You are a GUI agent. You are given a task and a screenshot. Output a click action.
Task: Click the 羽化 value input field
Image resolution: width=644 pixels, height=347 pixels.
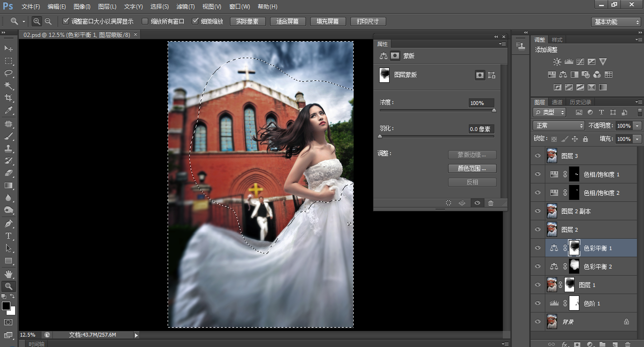pos(482,129)
